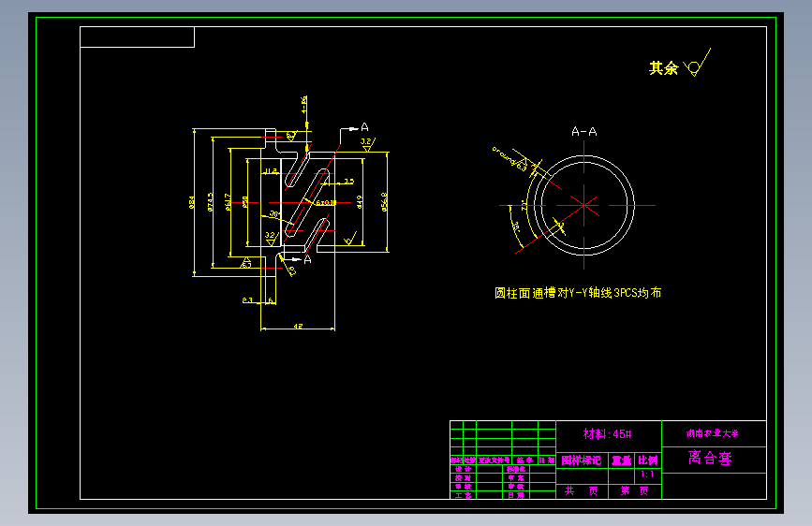
Task: Click the 签字 column header
Action: pos(524,460)
